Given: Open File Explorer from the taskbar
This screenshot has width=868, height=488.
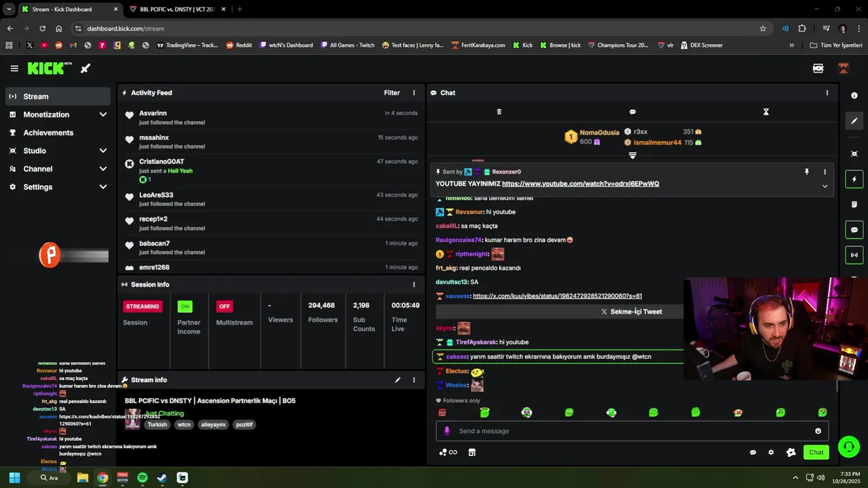Looking at the screenshot, I should tap(83, 478).
